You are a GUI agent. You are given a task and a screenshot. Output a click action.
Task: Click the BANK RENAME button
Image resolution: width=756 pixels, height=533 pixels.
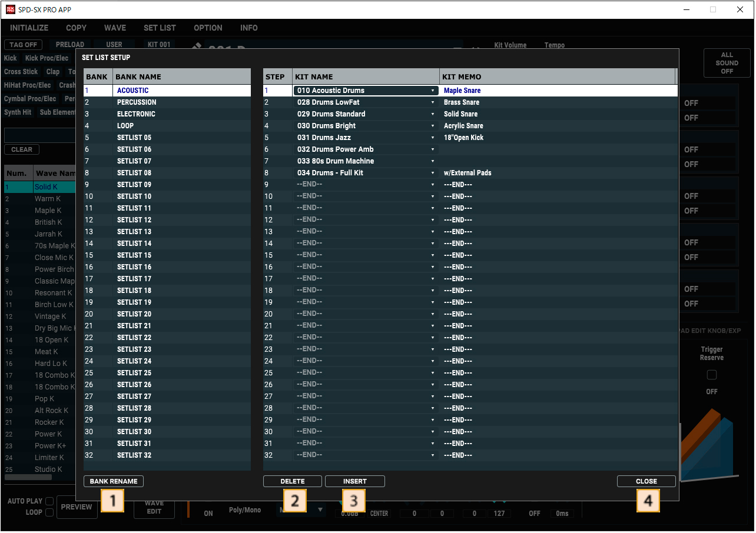pyautogui.click(x=114, y=481)
